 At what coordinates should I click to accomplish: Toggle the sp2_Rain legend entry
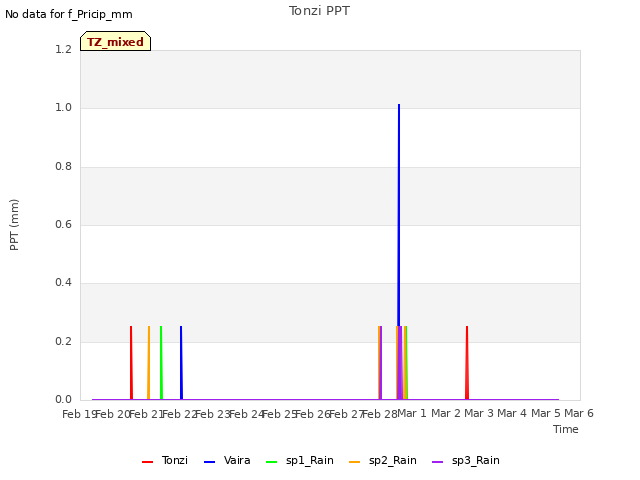(383, 460)
